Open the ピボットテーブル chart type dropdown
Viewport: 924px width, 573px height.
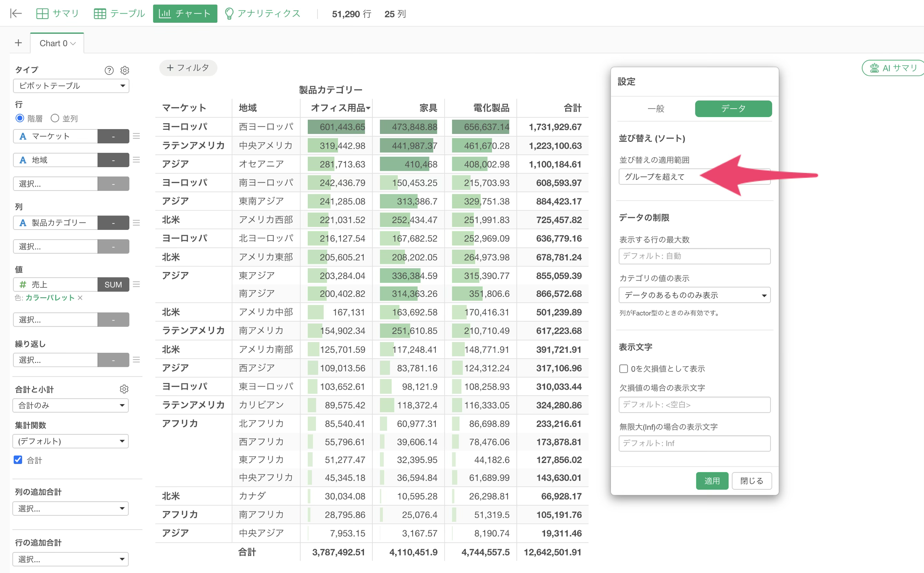(x=71, y=86)
